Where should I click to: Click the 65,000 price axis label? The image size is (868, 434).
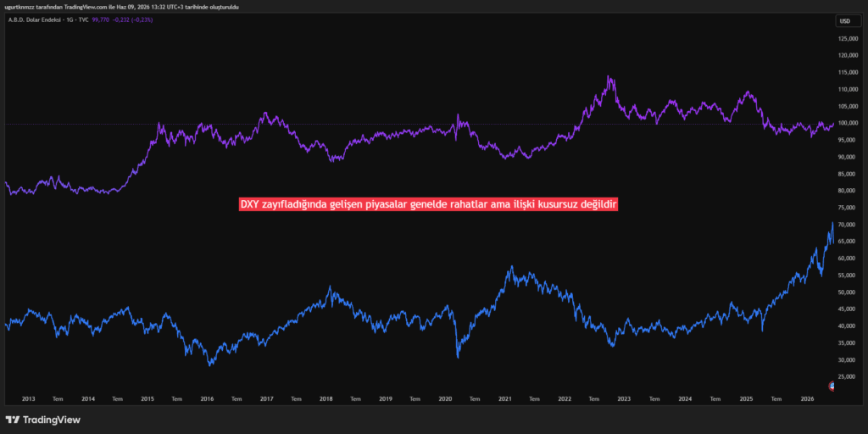[x=849, y=242]
